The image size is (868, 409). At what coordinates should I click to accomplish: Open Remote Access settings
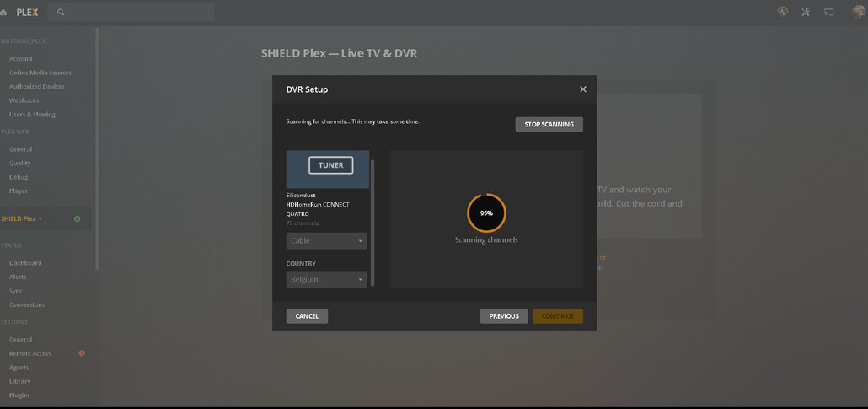click(x=29, y=353)
